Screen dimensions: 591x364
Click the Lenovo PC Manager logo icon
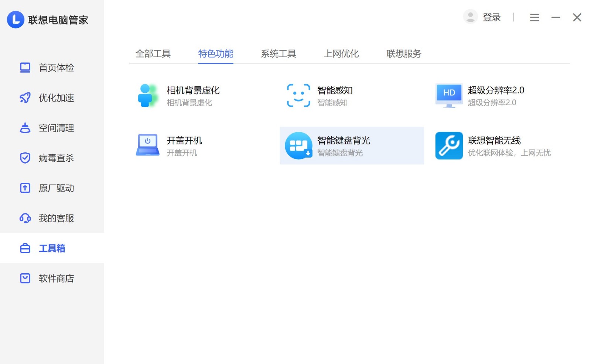[x=16, y=20]
